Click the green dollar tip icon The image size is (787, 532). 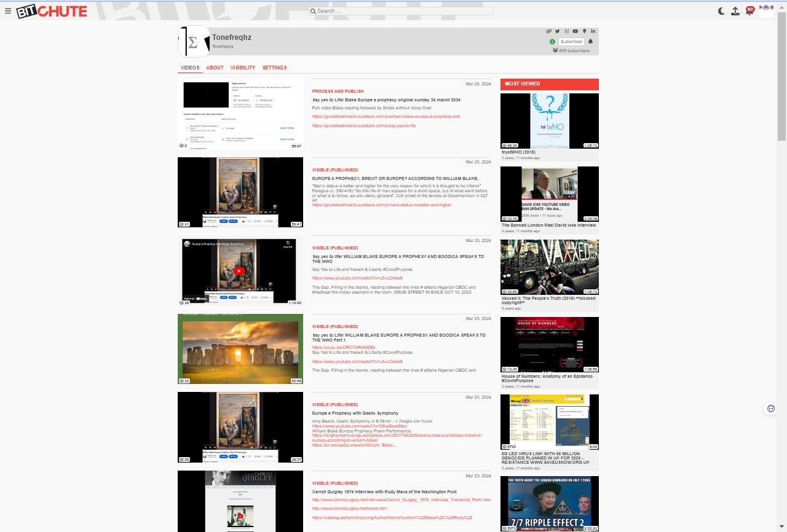[552, 42]
